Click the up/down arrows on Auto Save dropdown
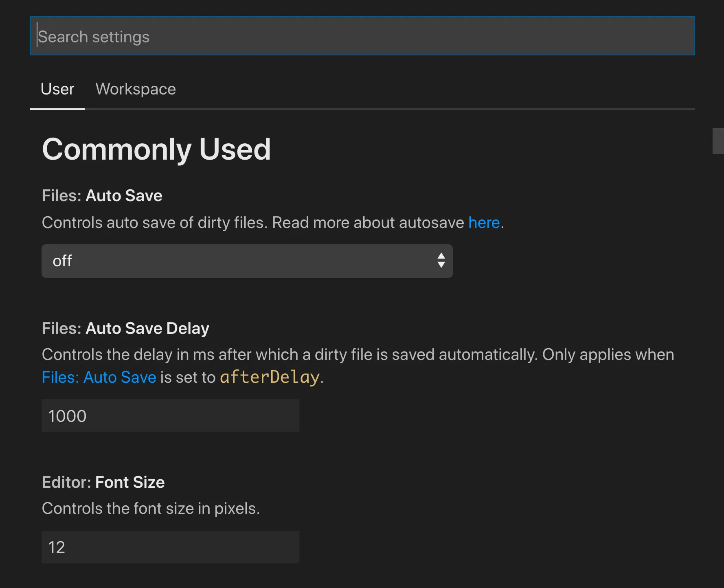Screen dimensions: 724x588 tap(441, 261)
